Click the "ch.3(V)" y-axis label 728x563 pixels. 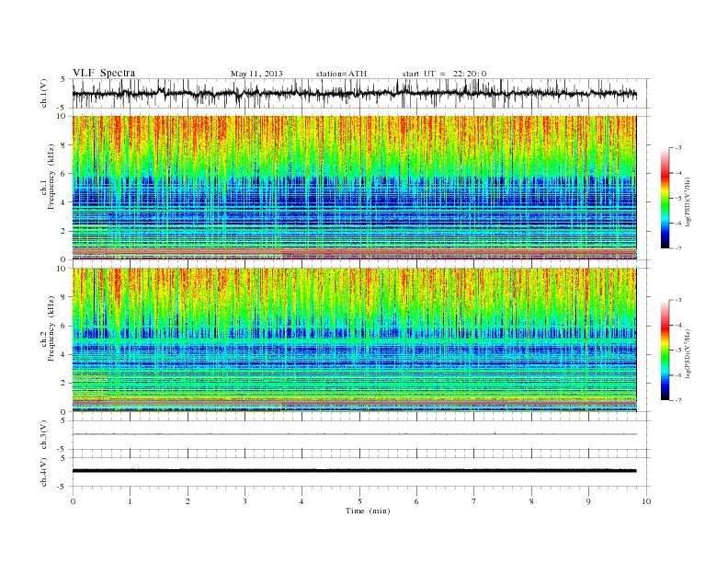pos(44,435)
